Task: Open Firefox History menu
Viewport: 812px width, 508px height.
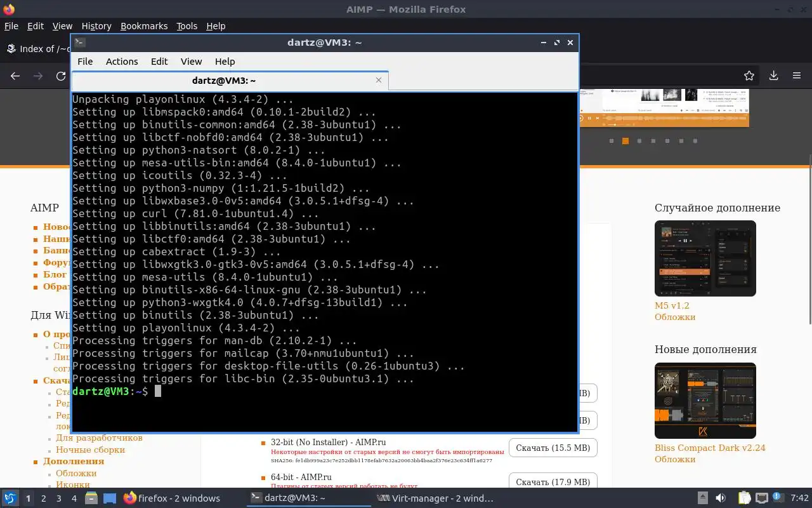Action: point(96,26)
